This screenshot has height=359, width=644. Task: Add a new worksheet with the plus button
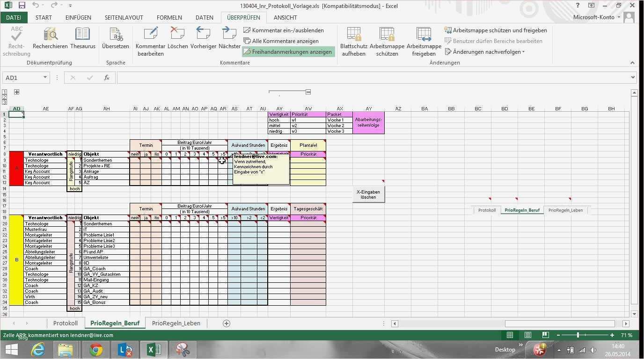pos(226,323)
